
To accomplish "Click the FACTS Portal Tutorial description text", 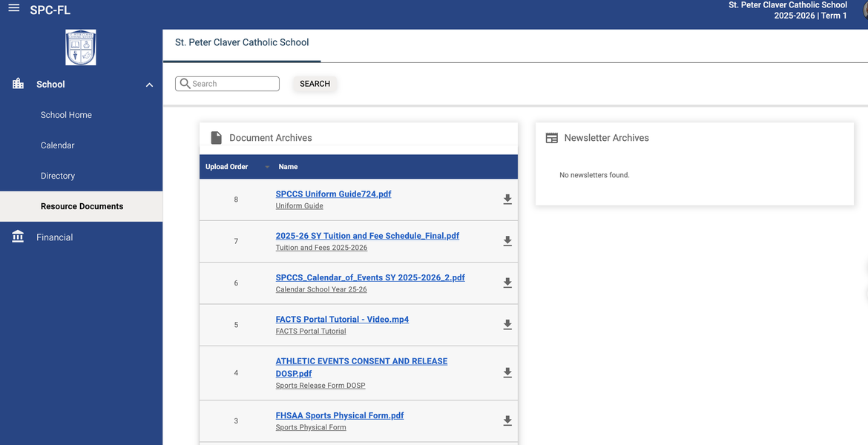I will pyautogui.click(x=311, y=332).
